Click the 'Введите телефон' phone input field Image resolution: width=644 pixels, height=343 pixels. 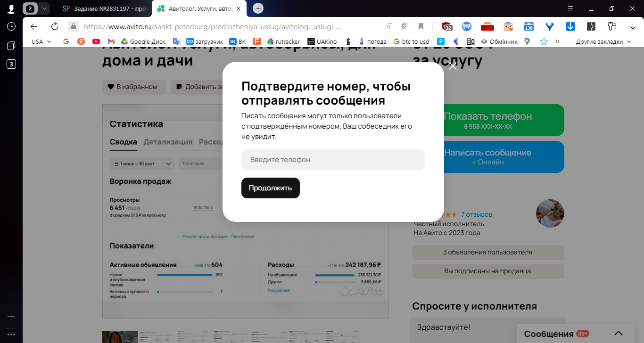tap(333, 160)
